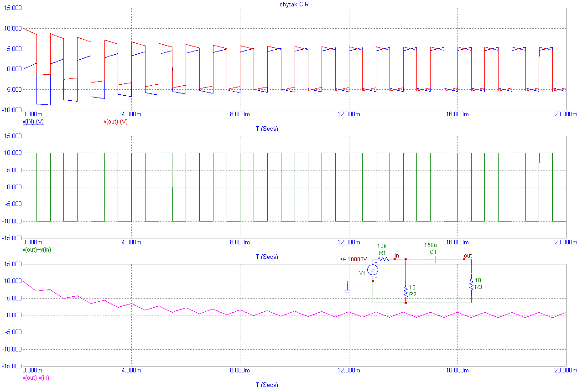Click 8.000m tick on the v(out)+v(in) plot
Image resolution: width=582 pixels, height=392 pixels.
(240, 242)
